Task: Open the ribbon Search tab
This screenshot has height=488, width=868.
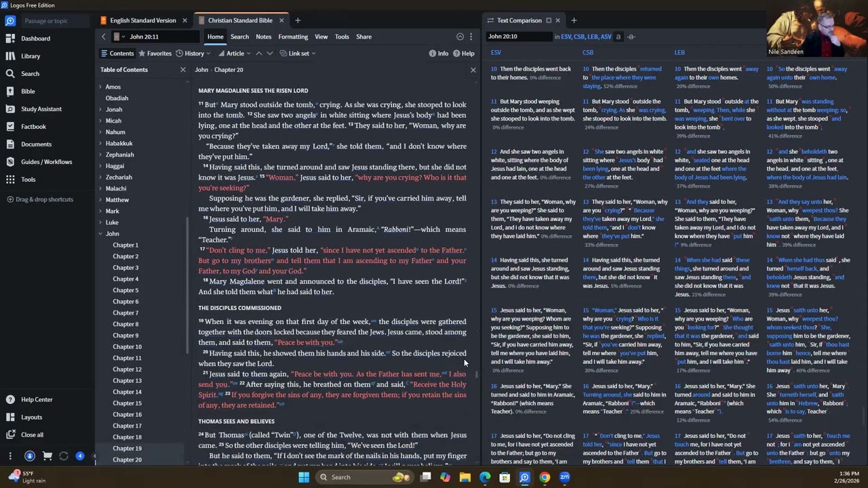Action: 239,37
